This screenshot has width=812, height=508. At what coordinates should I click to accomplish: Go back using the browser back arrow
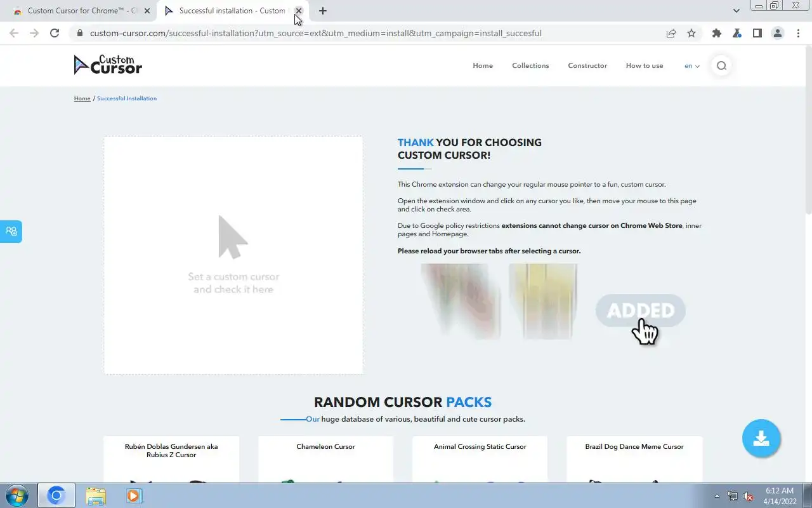pos(14,33)
